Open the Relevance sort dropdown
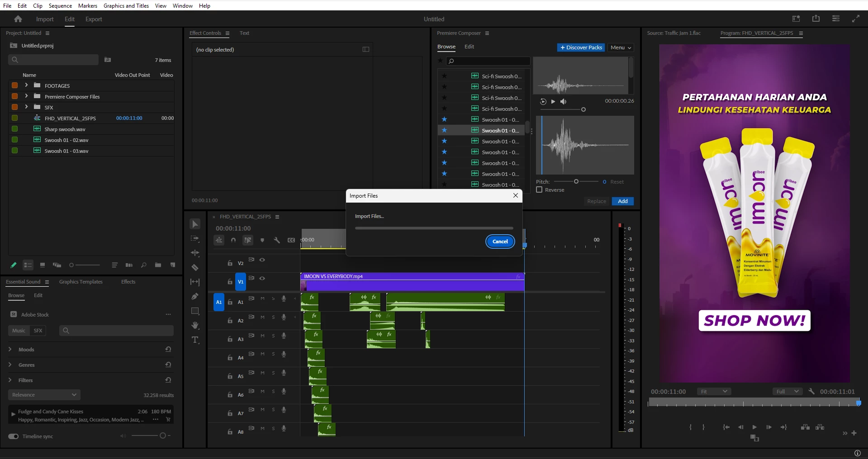The image size is (868, 459). (44, 395)
